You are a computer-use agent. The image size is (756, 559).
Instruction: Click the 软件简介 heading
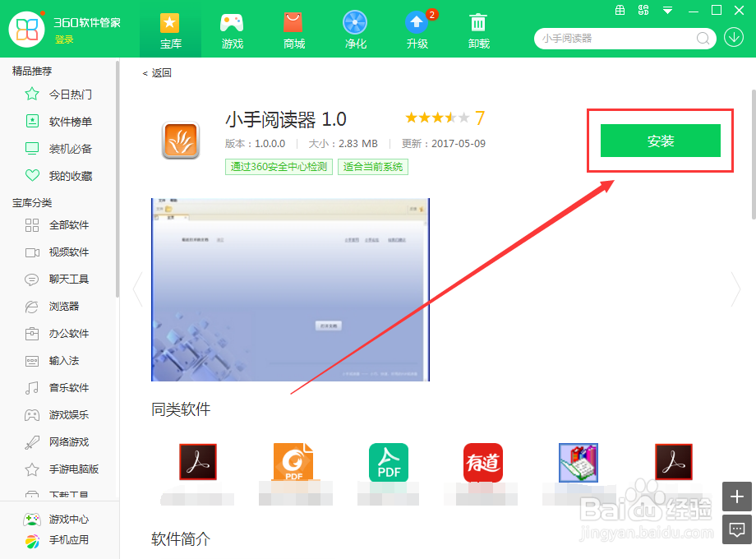coord(181,538)
